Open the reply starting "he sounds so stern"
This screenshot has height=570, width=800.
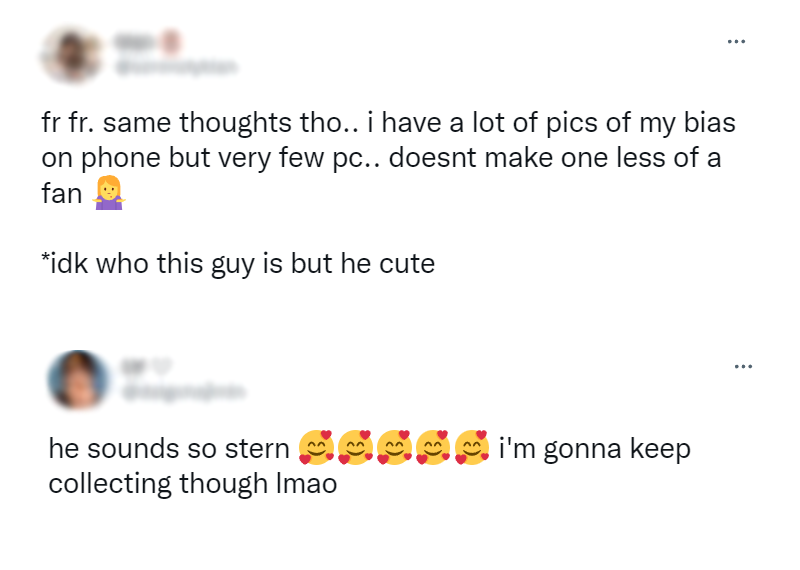pos(172,450)
